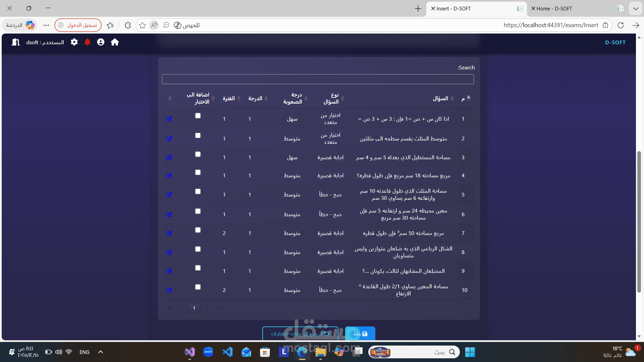
Task: Refresh the page with reload icon
Action: click(x=621, y=25)
